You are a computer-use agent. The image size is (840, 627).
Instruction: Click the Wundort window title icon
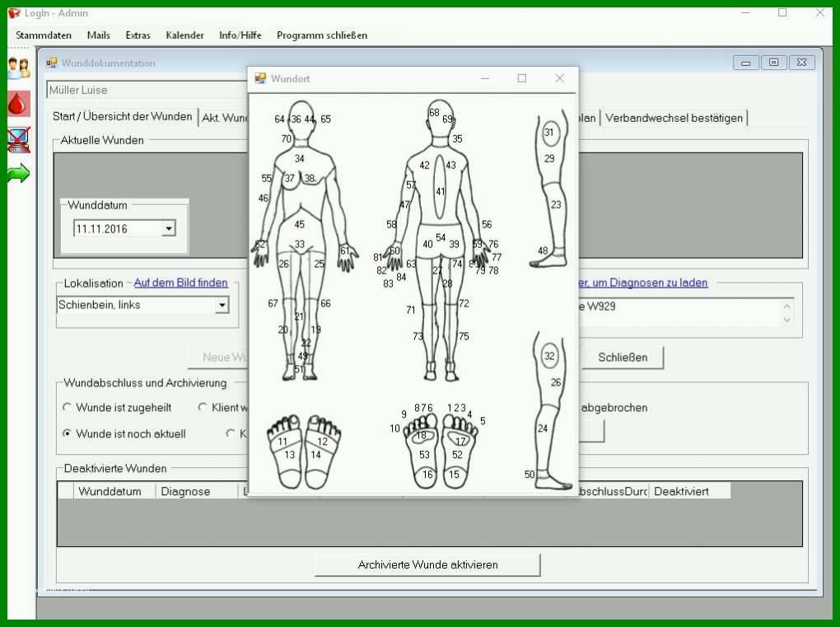pos(260,79)
